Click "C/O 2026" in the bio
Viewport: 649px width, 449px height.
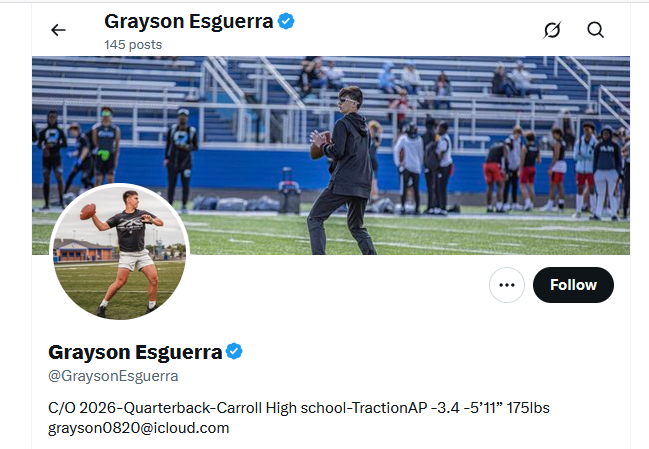tap(81, 408)
